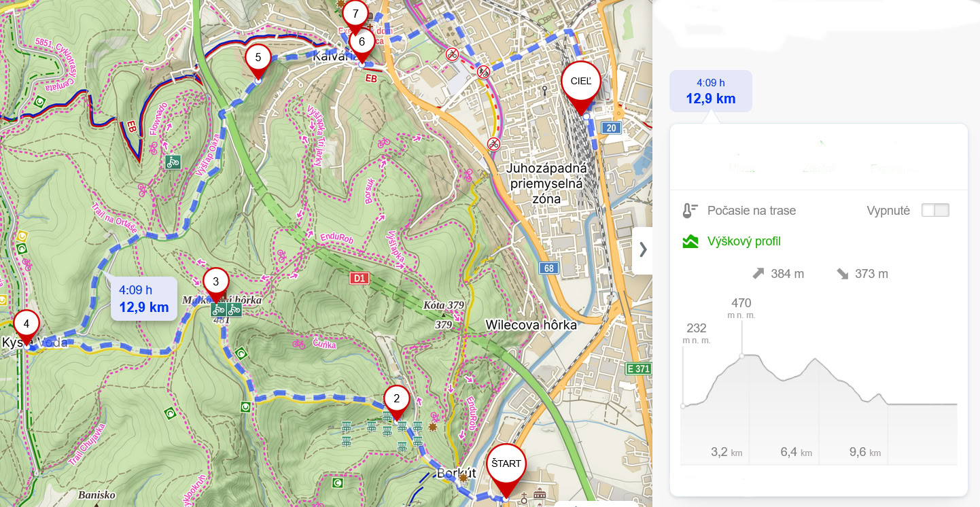
Task: Click waypoint marker number 6
Action: [x=362, y=43]
